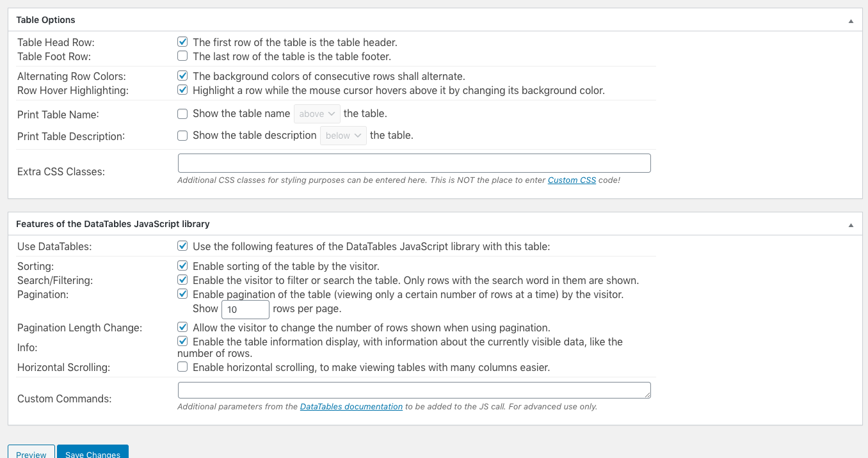
Task: Click the rows per page input field
Action: point(245,309)
